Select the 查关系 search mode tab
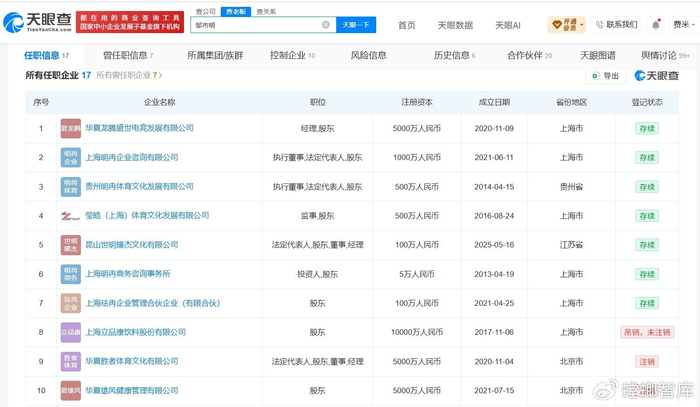This screenshot has width=700, height=407. [x=266, y=12]
